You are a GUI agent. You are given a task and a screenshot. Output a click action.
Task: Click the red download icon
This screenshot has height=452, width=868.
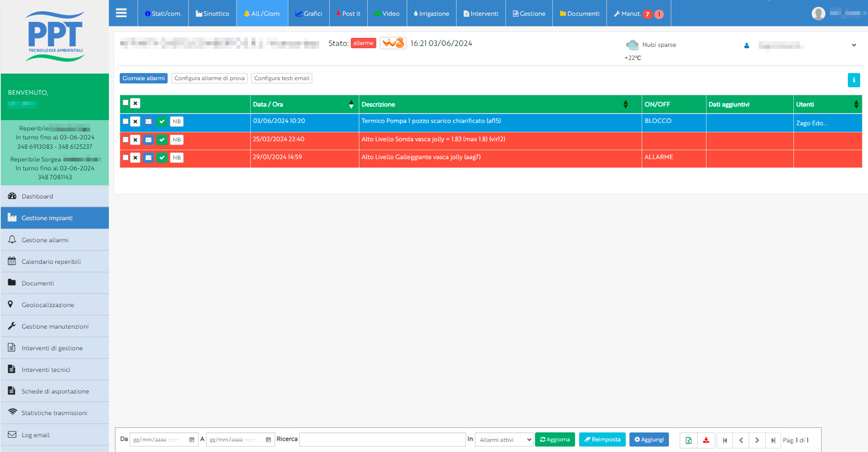(706, 440)
